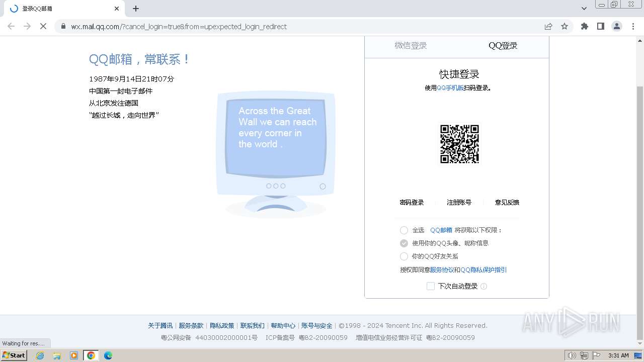Open the Chrome profile avatar
The width and height of the screenshot is (644, 362).
point(617,26)
